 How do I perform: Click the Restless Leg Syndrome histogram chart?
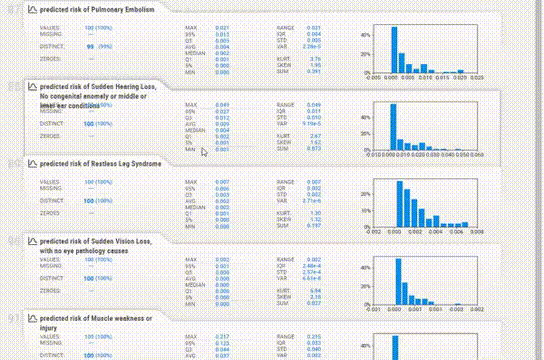click(425, 203)
